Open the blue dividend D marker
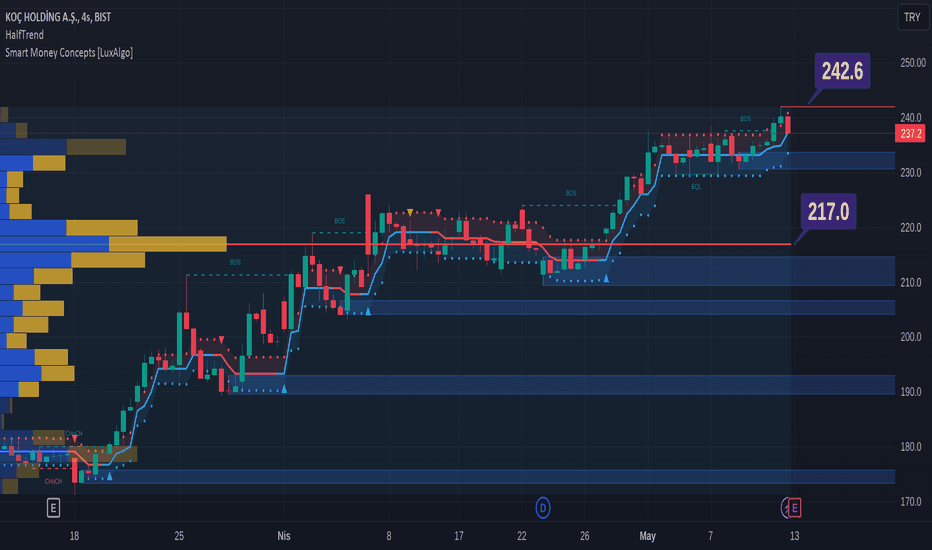 pyautogui.click(x=543, y=508)
